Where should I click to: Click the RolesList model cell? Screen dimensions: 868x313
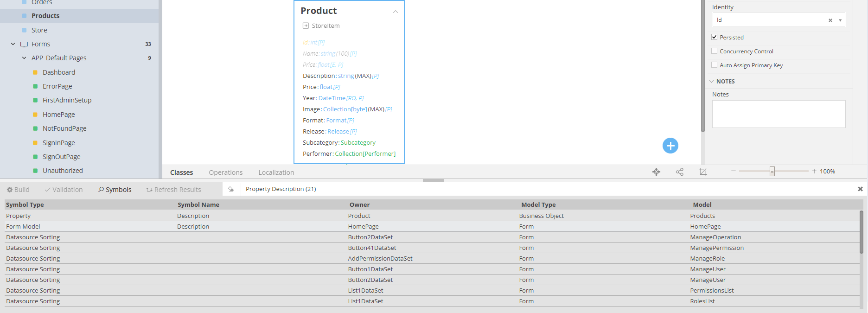coord(702,301)
